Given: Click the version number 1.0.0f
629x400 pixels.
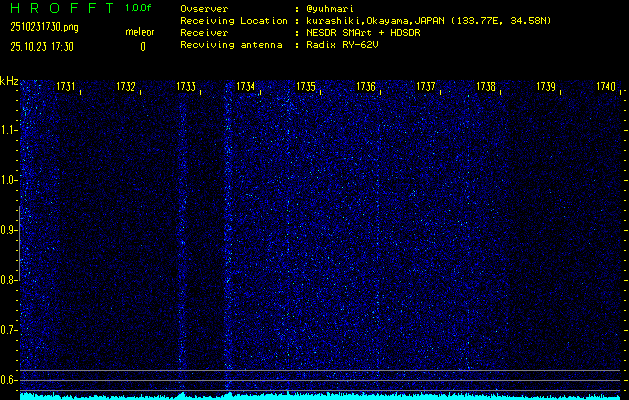Looking at the screenshot, I should [x=138, y=8].
